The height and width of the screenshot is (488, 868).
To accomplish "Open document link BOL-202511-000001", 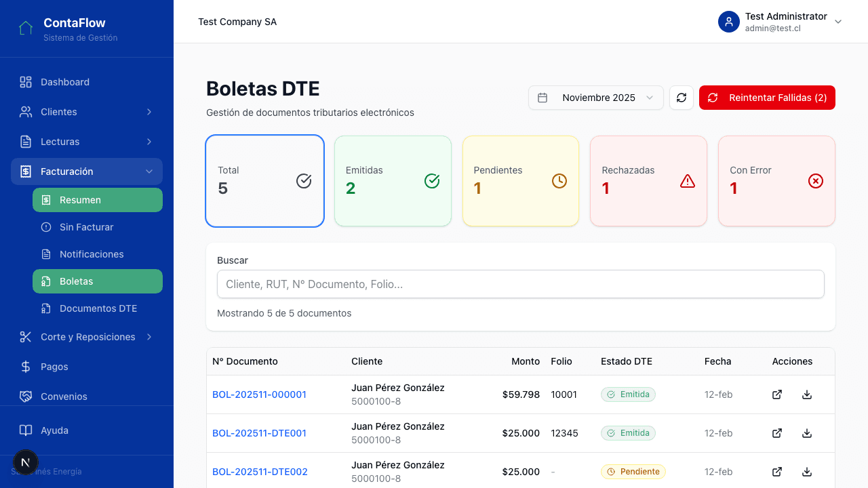I will pos(259,394).
